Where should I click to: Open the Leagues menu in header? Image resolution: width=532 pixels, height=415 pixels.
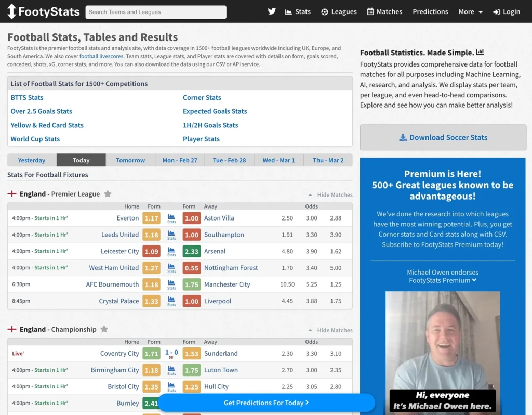[x=339, y=11]
